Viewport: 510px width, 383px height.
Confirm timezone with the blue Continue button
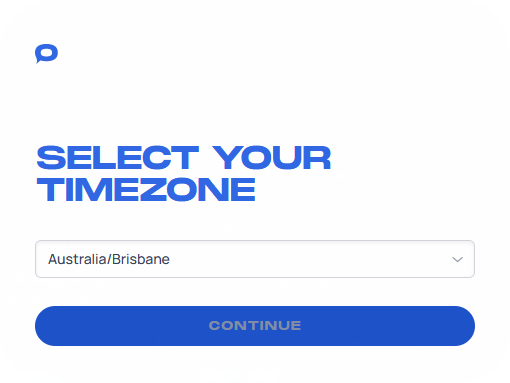(255, 326)
